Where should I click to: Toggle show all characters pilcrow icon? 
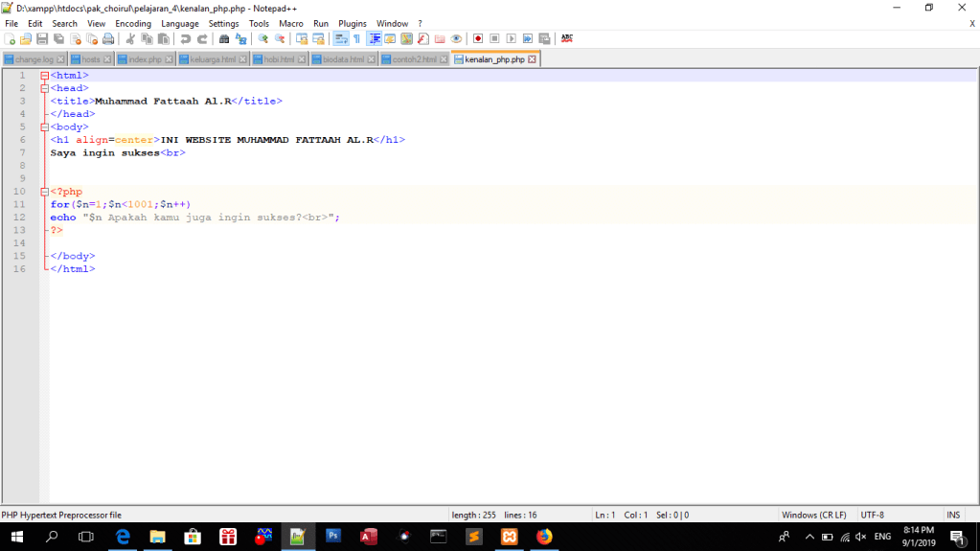356,39
